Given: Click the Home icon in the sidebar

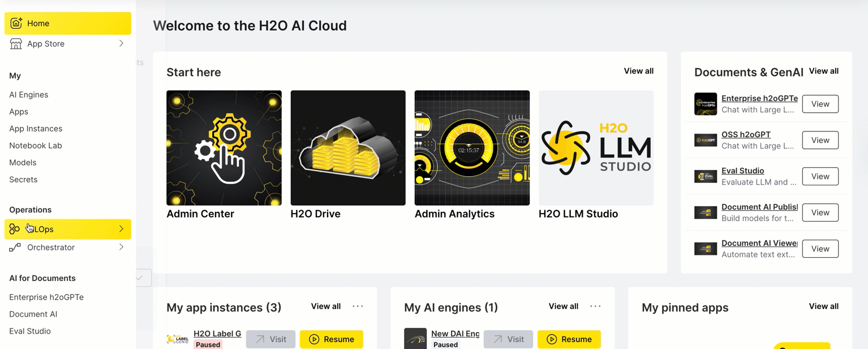Looking at the screenshot, I should click(16, 23).
